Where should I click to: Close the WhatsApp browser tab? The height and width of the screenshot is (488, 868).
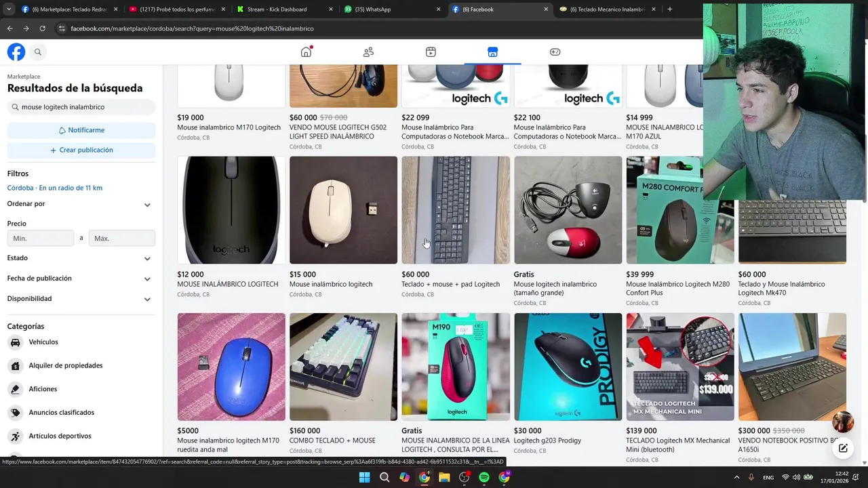tap(438, 9)
